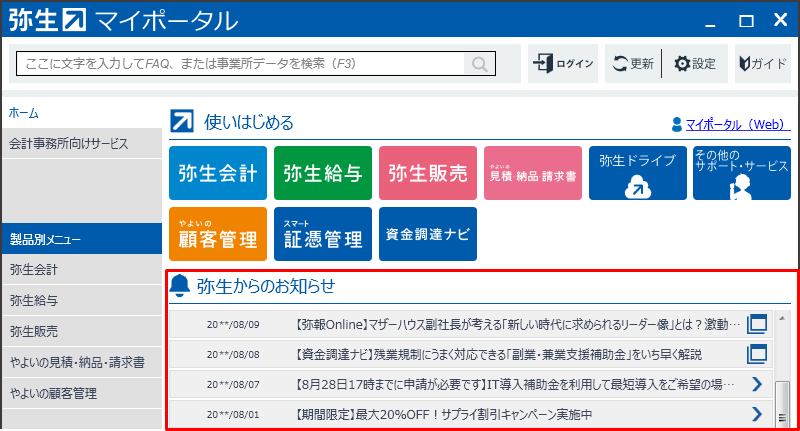The image size is (800, 431).
Task: Refresh using the 更新 button
Action: [633, 64]
